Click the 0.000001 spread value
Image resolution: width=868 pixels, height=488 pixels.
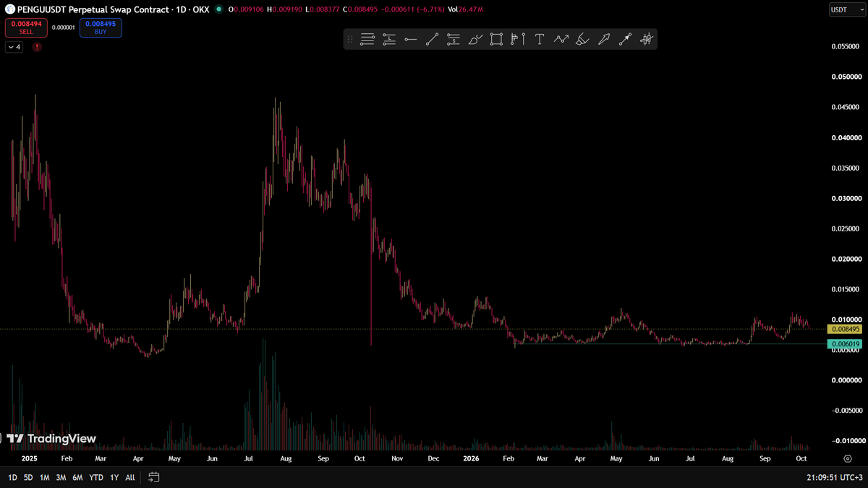[63, 27]
